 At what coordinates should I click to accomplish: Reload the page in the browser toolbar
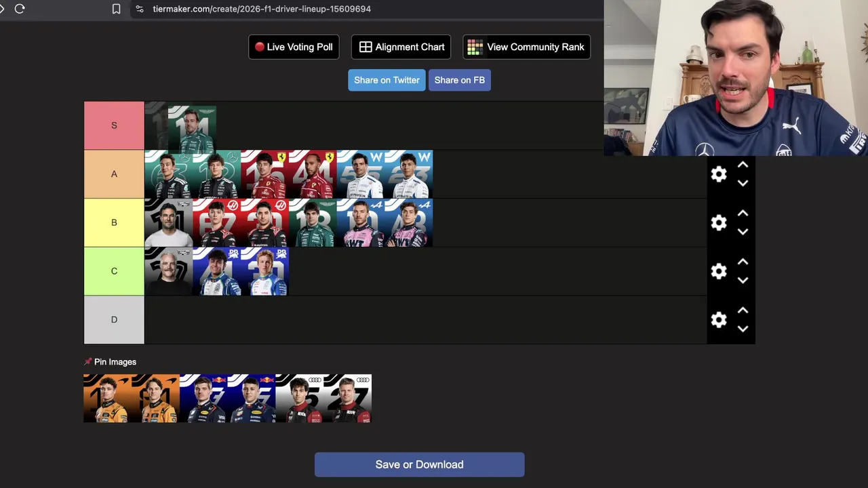pyautogui.click(x=20, y=9)
